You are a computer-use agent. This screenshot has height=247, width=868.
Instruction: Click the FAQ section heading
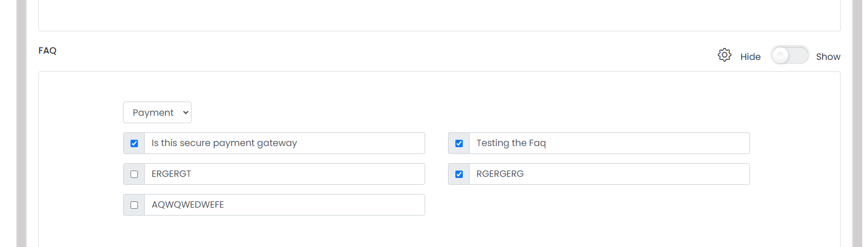(47, 50)
